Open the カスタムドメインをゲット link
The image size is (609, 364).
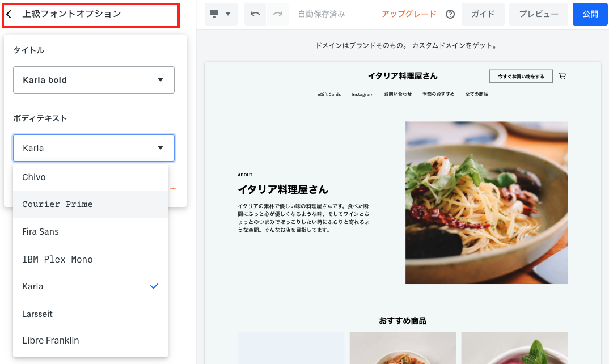[x=455, y=45]
